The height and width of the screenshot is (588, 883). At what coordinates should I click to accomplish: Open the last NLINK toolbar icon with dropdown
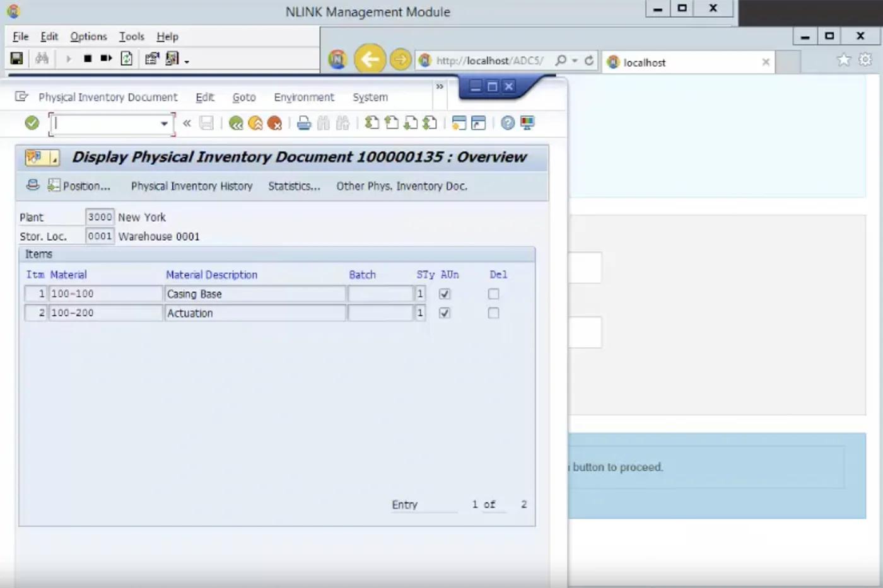pos(172,59)
